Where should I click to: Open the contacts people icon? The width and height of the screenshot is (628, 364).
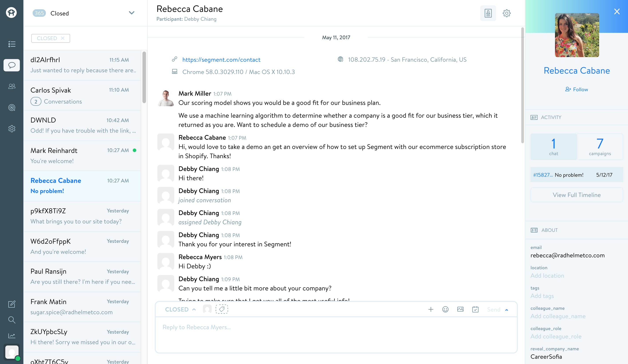[12, 86]
